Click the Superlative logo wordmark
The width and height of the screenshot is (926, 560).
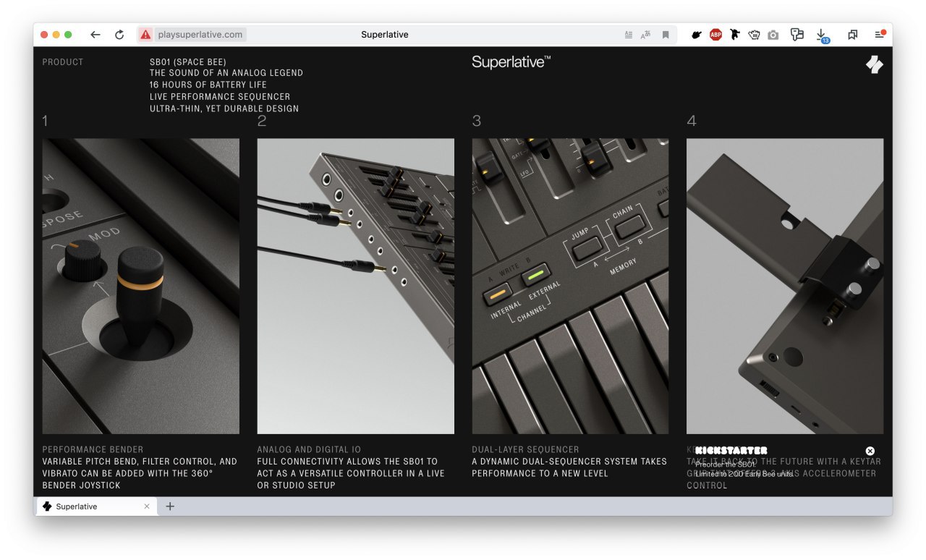tap(511, 62)
